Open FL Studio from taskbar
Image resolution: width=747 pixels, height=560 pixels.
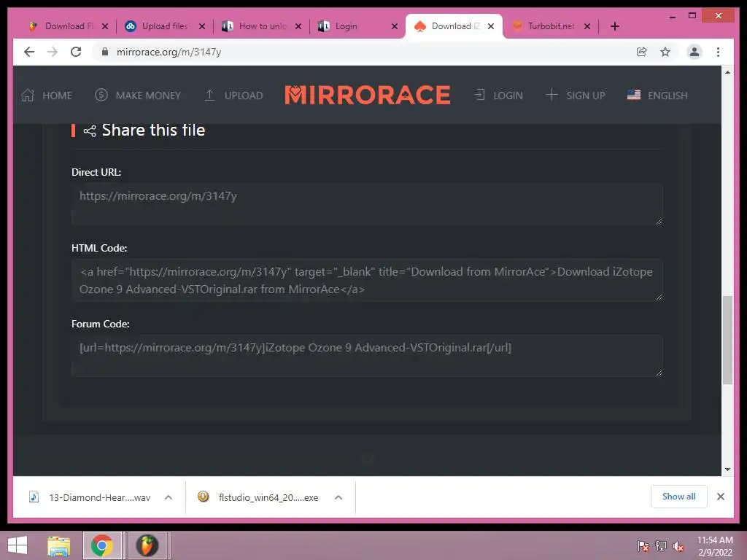pyautogui.click(x=147, y=545)
